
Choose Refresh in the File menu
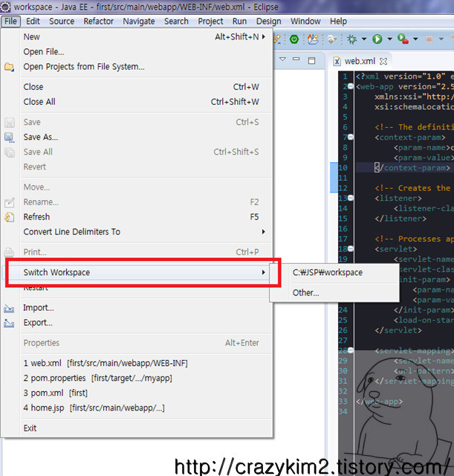[x=137, y=216]
